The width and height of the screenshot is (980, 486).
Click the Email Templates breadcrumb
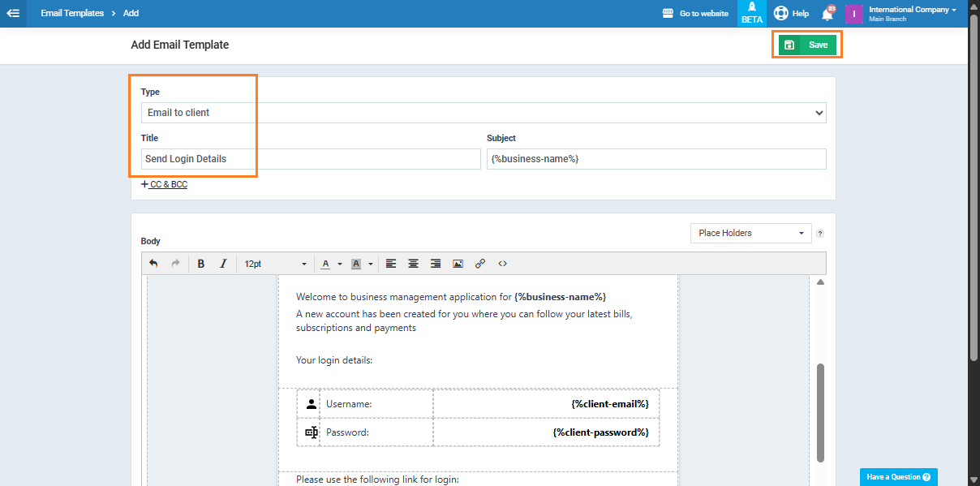[x=72, y=13]
